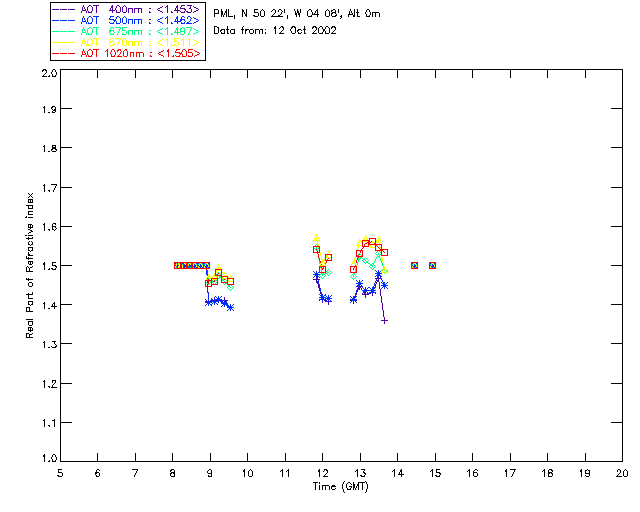640x512 pixels.
Task: Click the x-axis tick label 14
Action: [x=398, y=473]
